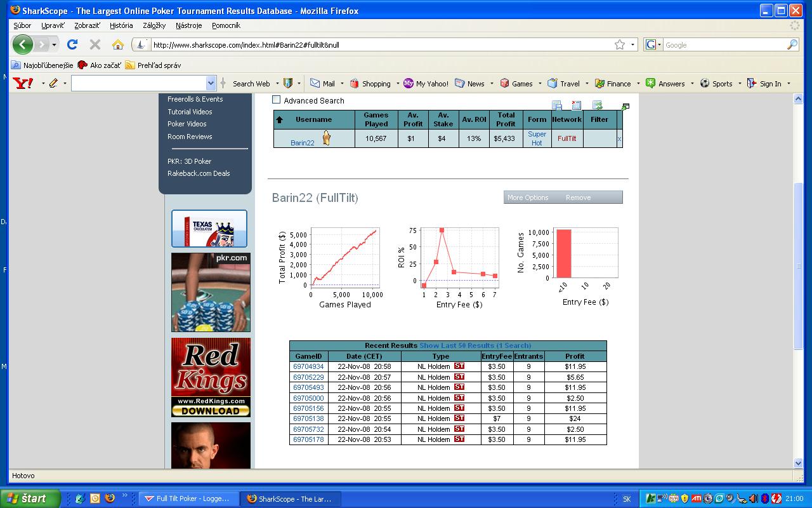Screen dimensions: 812x508
Task: Click the More Options button
Action: (x=528, y=197)
